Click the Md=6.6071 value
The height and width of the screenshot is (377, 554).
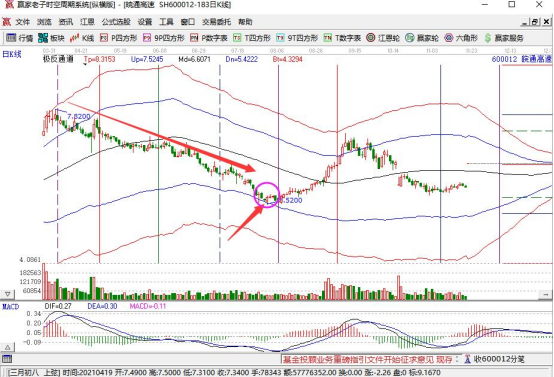pos(194,59)
